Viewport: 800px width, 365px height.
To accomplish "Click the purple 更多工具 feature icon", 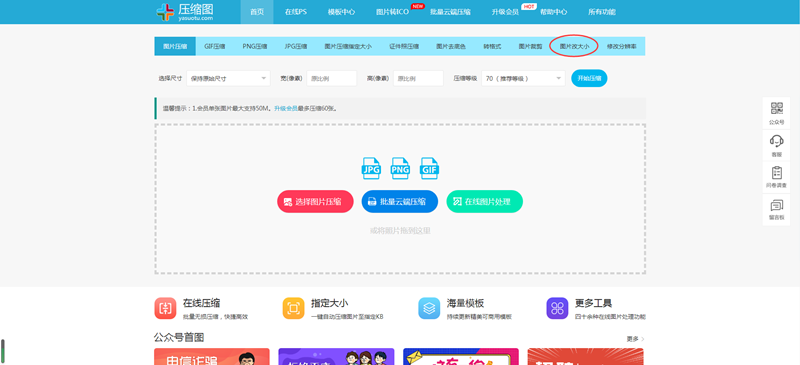I will [x=557, y=308].
